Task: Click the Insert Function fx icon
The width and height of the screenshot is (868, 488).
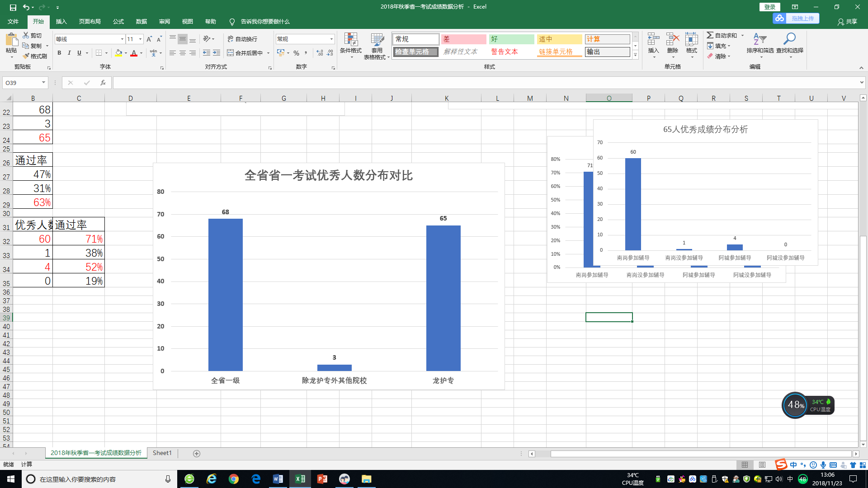Action: coord(103,83)
